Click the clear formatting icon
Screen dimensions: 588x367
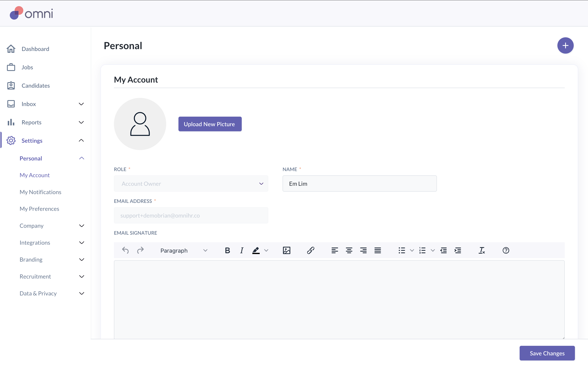click(x=481, y=250)
